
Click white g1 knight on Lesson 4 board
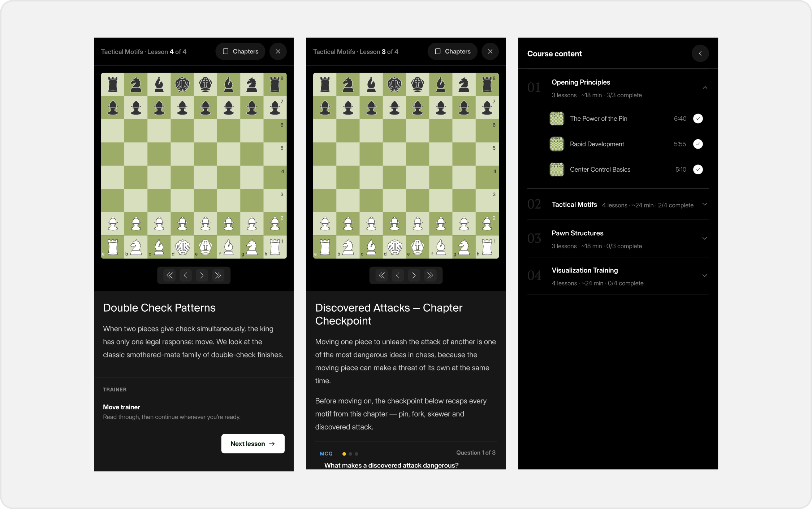pyautogui.click(x=252, y=247)
